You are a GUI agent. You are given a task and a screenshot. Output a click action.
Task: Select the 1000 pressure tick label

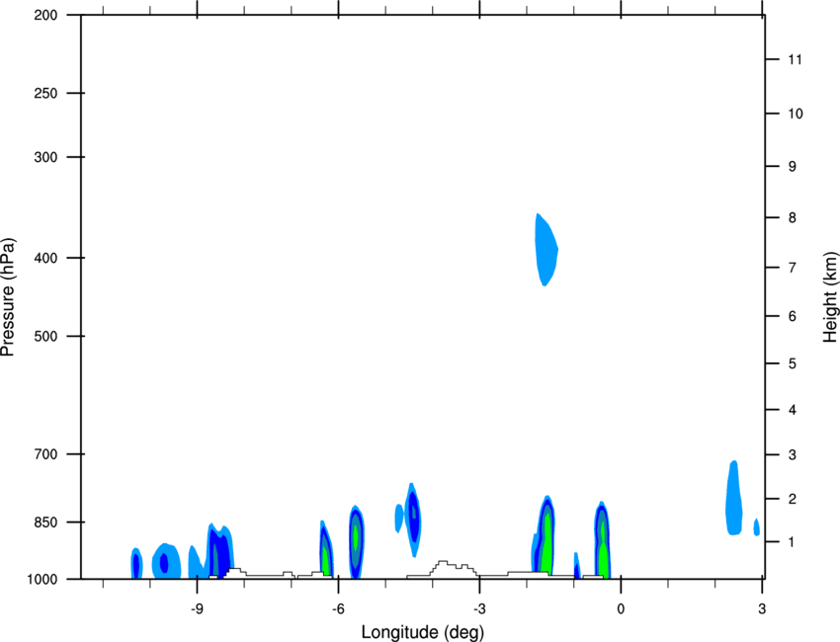coord(42,580)
